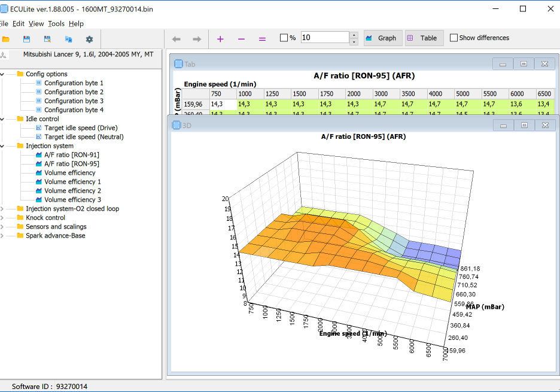The width and height of the screenshot is (560, 392).
Task: Click the forward arrow navigation icon
Action: coord(197,39)
